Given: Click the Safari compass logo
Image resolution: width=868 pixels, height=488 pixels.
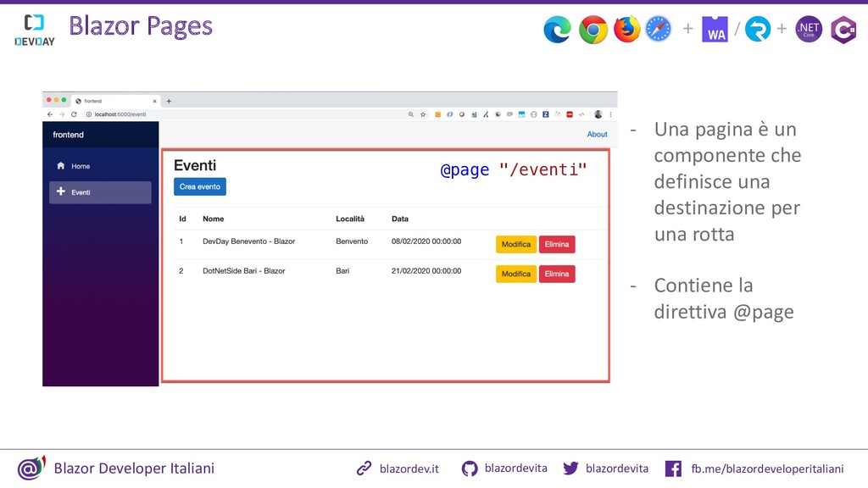Looking at the screenshot, I should pos(658,29).
